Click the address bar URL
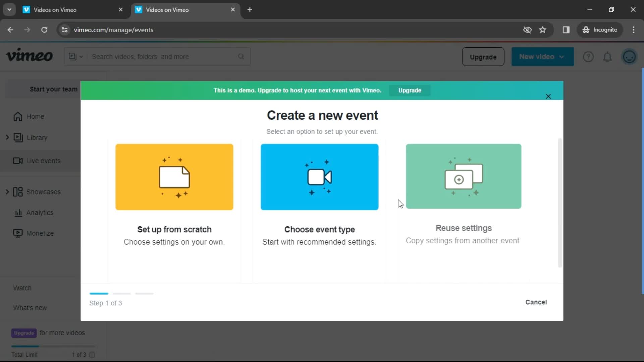Image resolution: width=644 pixels, height=362 pixels. point(113,30)
